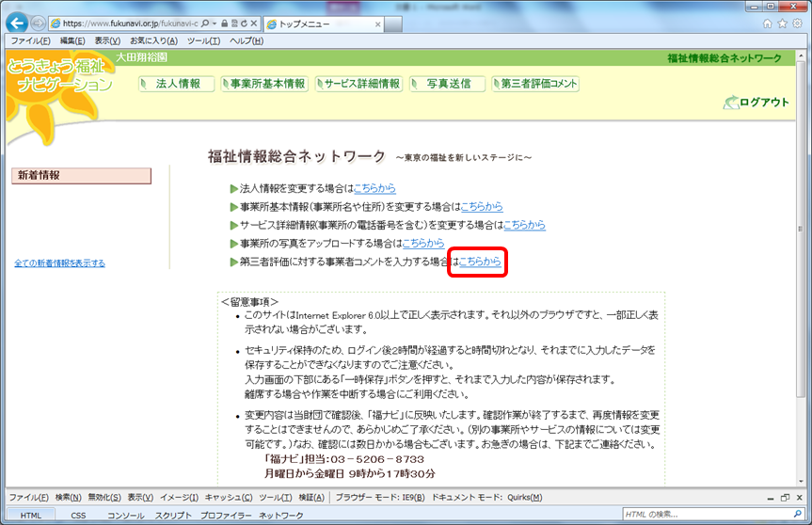Click the 福祉情報総合ネットワーク header text

(724, 58)
